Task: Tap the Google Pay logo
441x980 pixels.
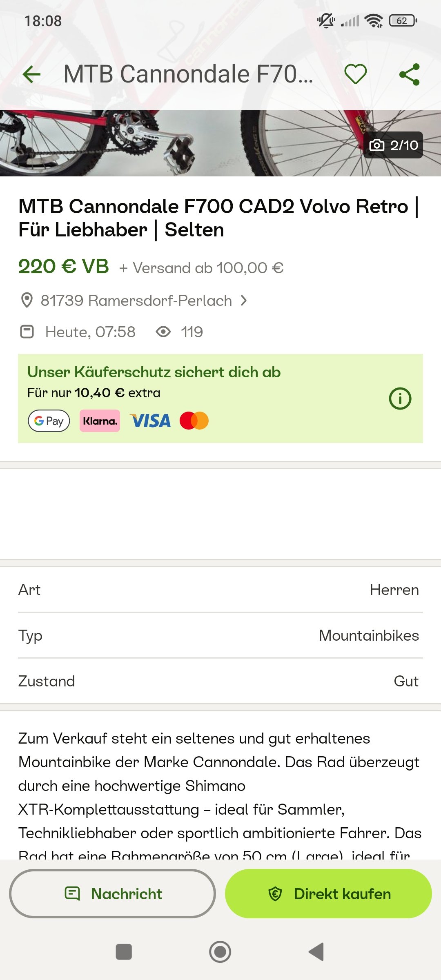Action: [49, 421]
